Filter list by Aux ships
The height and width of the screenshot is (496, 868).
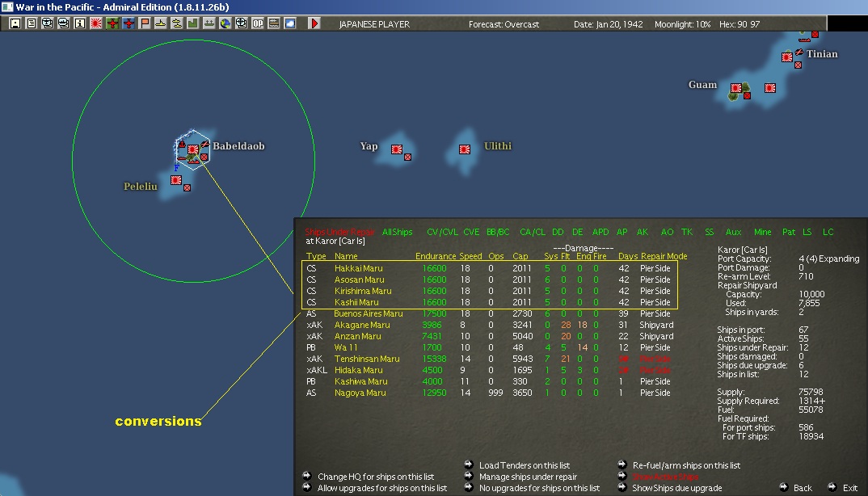tap(734, 232)
